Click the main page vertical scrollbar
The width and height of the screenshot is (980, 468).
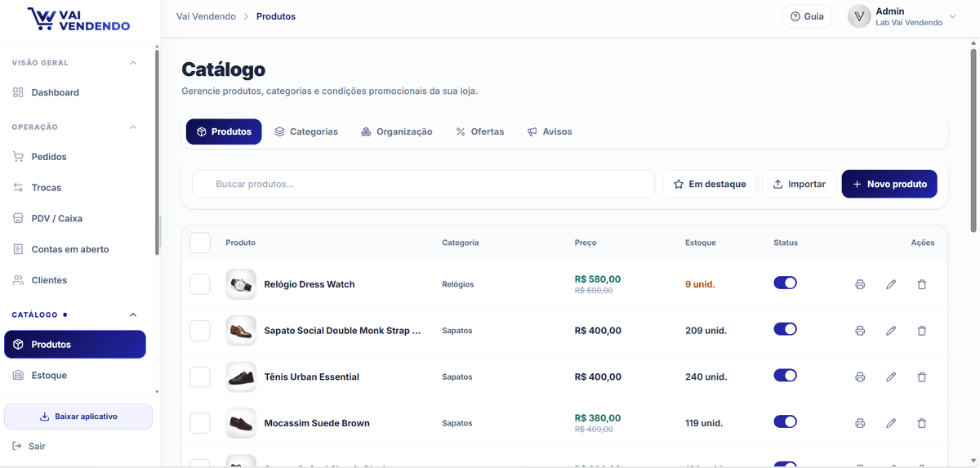click(973, 140)
